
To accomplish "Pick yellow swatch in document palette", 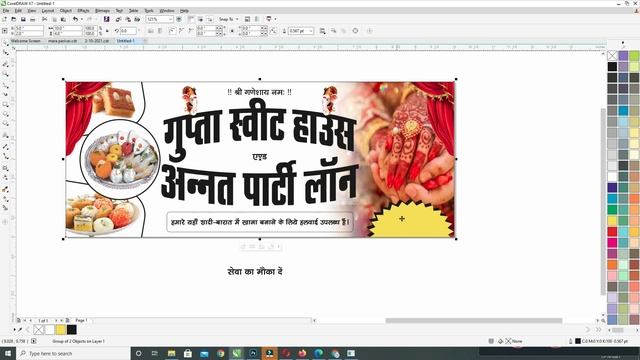I will pos(60,329).
